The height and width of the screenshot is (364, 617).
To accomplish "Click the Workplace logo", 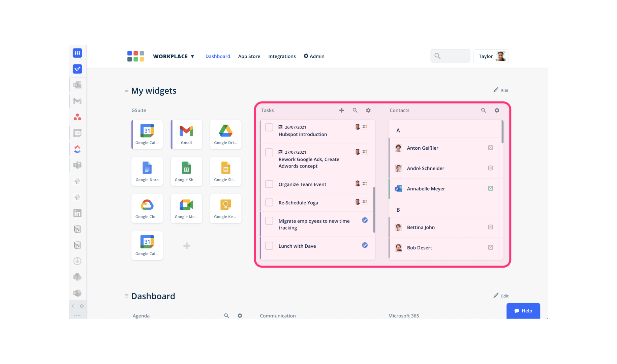I will point(136,56).
